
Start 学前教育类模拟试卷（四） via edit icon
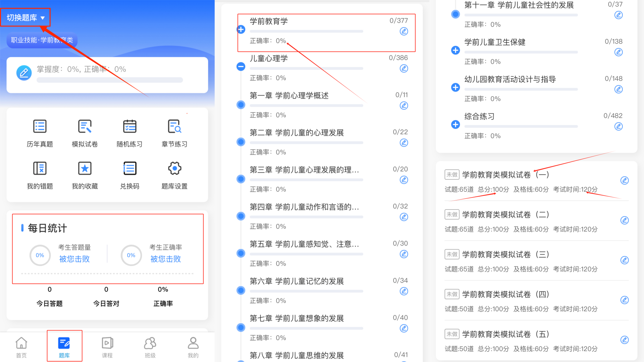point(625,300)
